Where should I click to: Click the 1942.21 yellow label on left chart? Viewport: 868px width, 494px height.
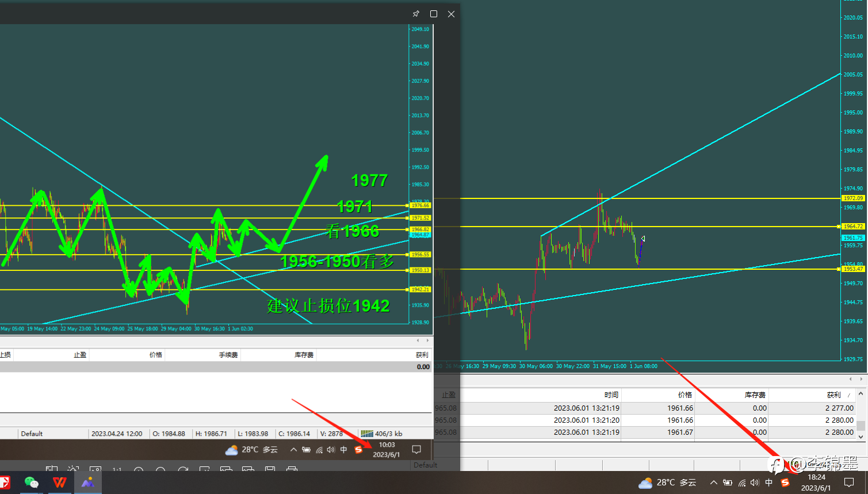click(x=420, y=289)
